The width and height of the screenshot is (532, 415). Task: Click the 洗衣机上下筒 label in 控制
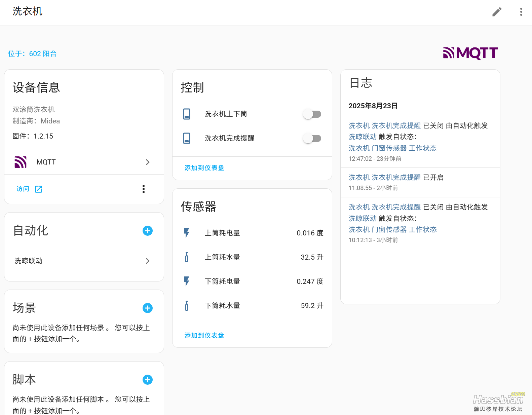[x=226, y=114]
